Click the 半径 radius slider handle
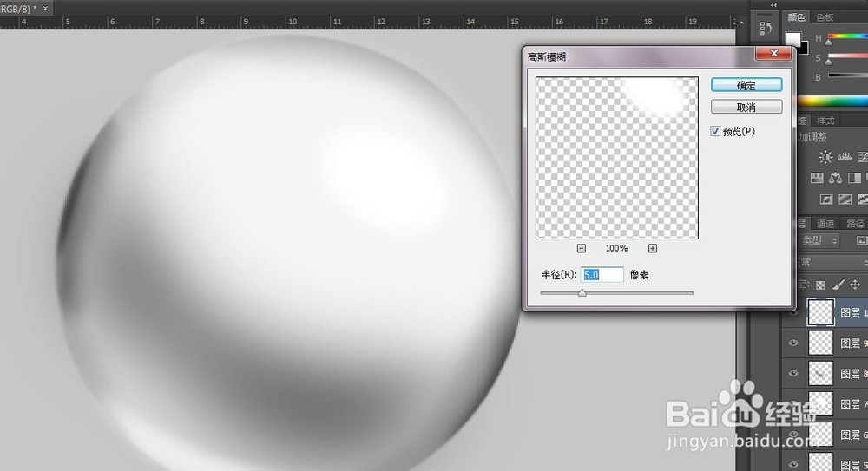Viewport: 868px width, 471px height. point(582,293)
